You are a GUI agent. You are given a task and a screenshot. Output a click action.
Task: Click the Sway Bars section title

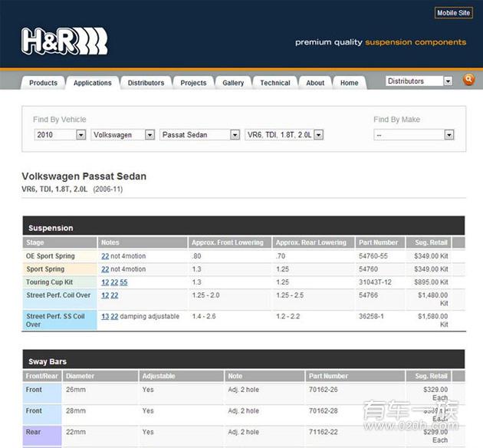[x=48, y=361]
